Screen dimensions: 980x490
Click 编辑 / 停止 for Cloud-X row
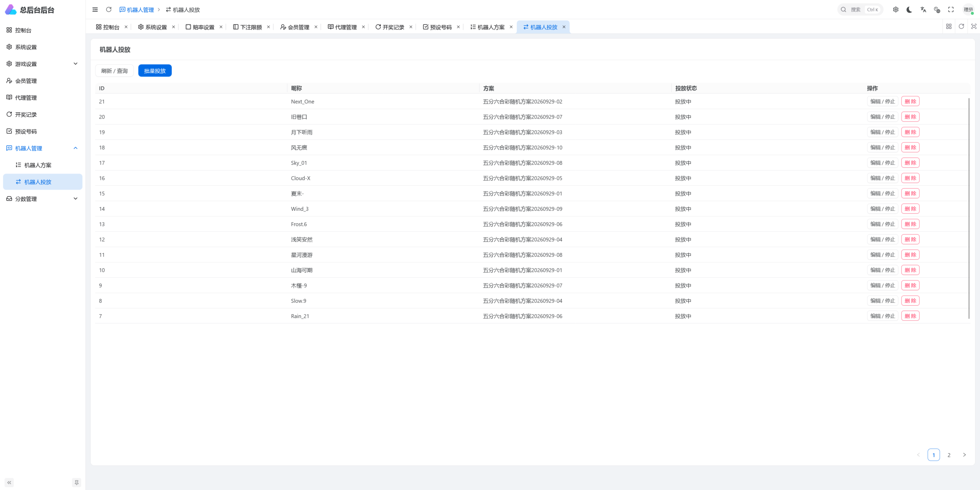coord(882,178)
